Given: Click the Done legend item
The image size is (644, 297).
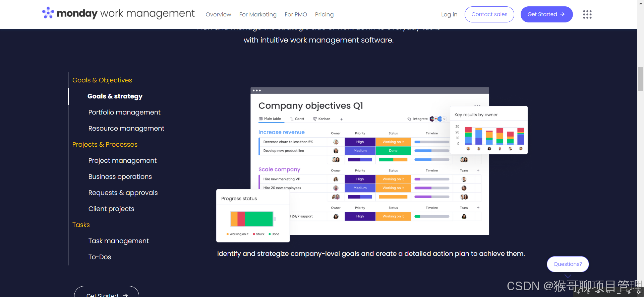Looking at the screenshot, I should 274,234.
